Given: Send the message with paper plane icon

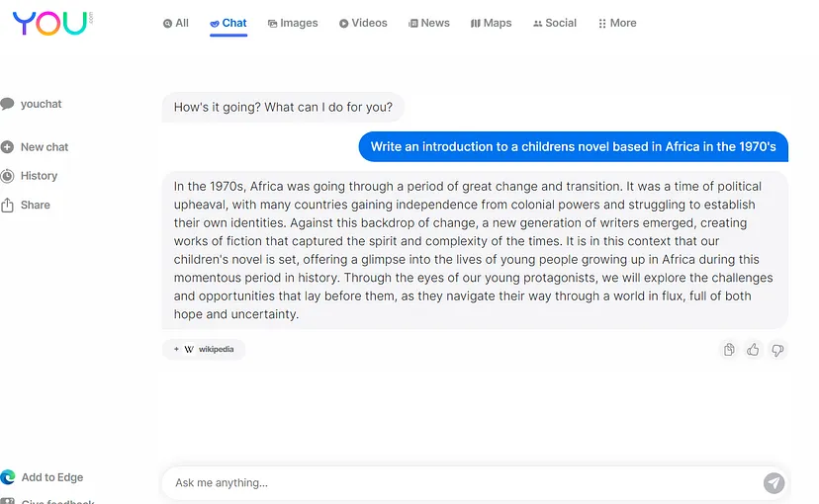Looking at the screenshot, I should tap(773, 482).
